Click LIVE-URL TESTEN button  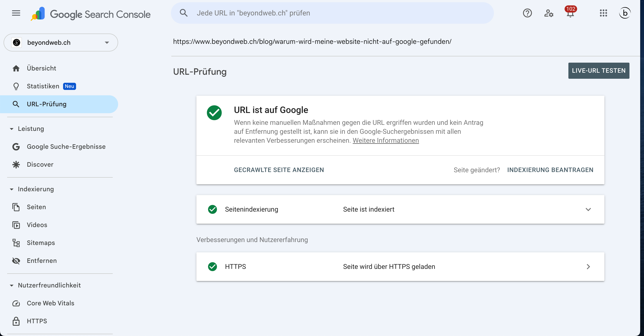click(x=599, y=70)
